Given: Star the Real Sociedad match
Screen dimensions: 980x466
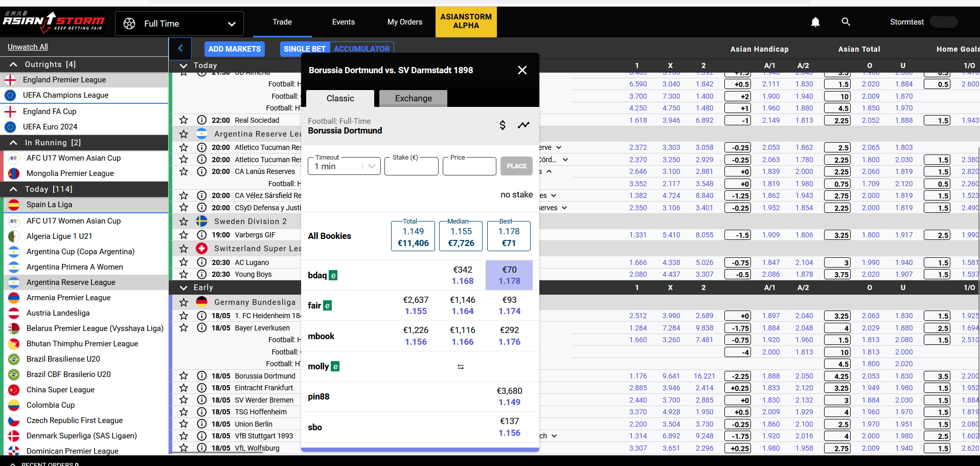Looking at the screenshot, I should coord(184,120).
